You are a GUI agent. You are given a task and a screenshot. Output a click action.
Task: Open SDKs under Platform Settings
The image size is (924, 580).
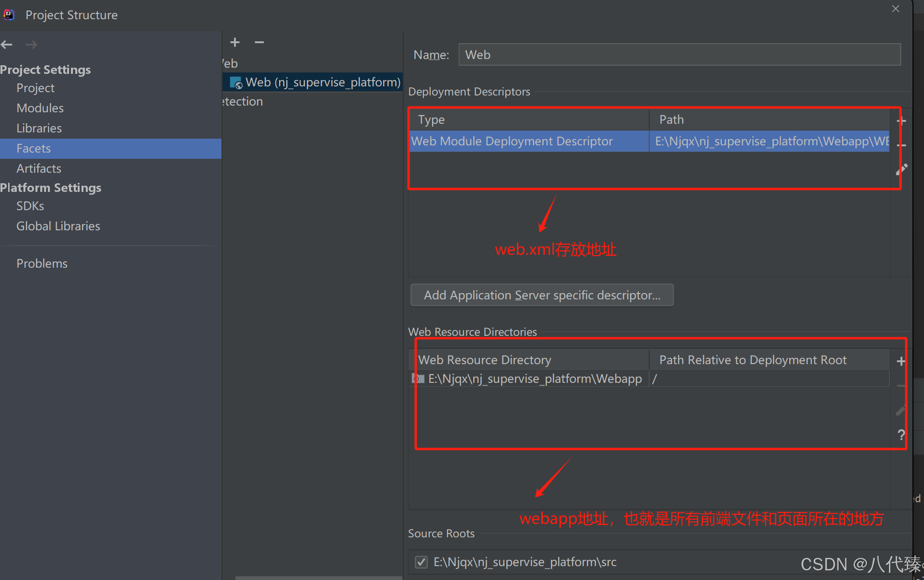click(30, 206)
